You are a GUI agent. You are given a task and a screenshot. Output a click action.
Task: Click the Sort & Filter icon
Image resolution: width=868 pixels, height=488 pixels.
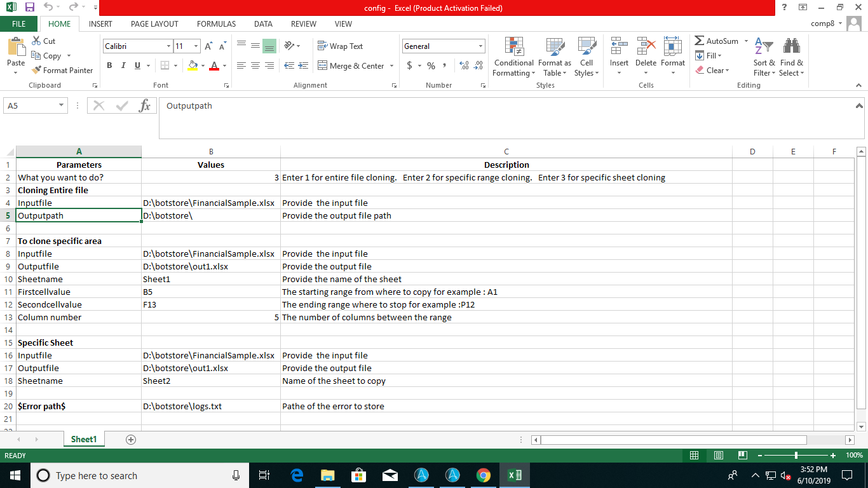click(x=763, y=47)
